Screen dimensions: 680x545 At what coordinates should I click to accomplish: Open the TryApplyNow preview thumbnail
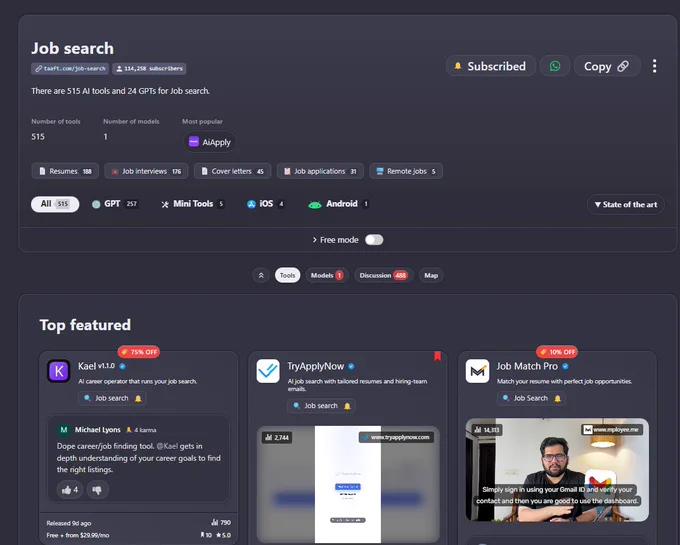tap(348, 484)
